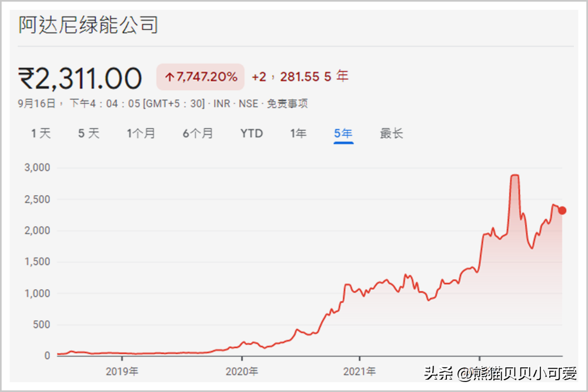588x392 pixels.
Task: Click the ₹2,311.00 current price
Action: tap(80, 78)
